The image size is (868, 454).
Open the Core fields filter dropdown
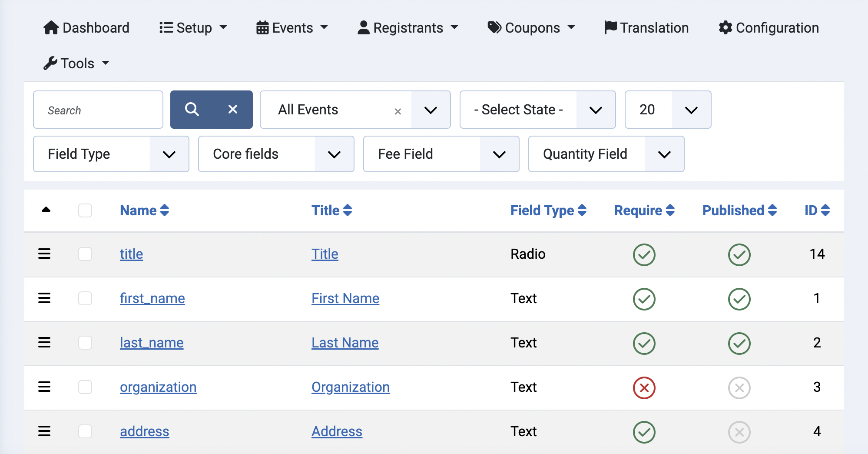tap(276, 154)
